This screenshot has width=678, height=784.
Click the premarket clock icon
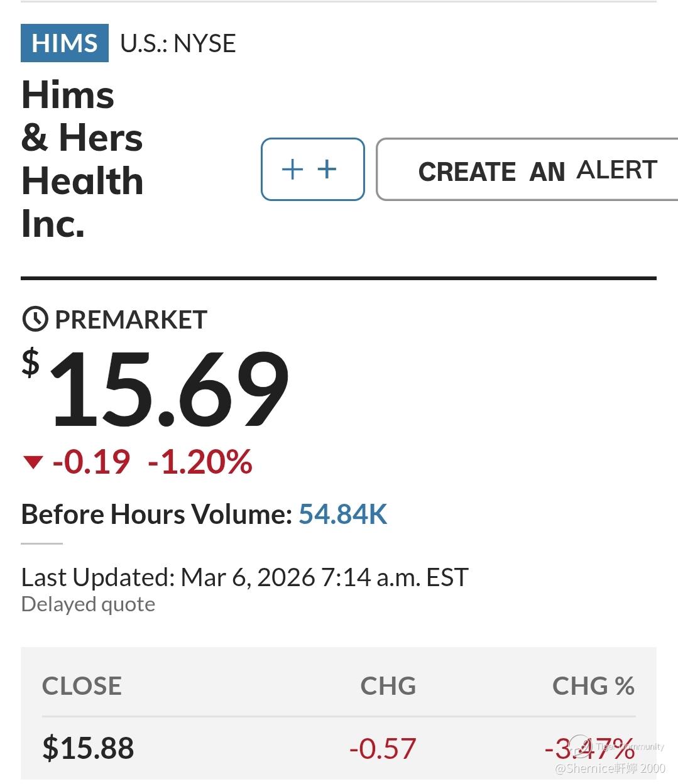[35, 319]
